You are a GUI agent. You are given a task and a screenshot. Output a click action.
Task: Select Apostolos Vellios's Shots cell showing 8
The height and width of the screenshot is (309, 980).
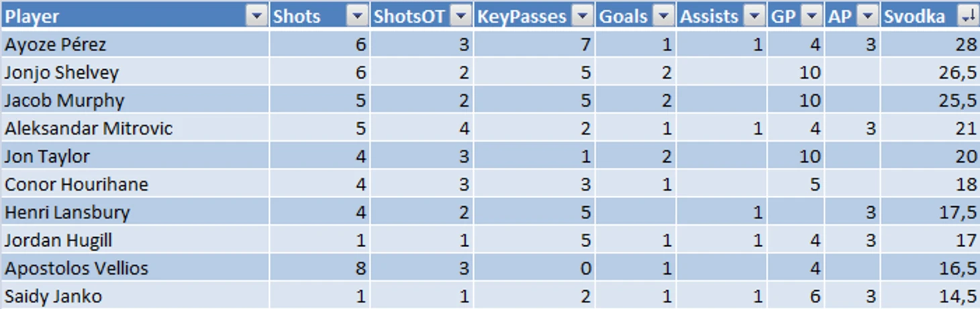[320, 268]
